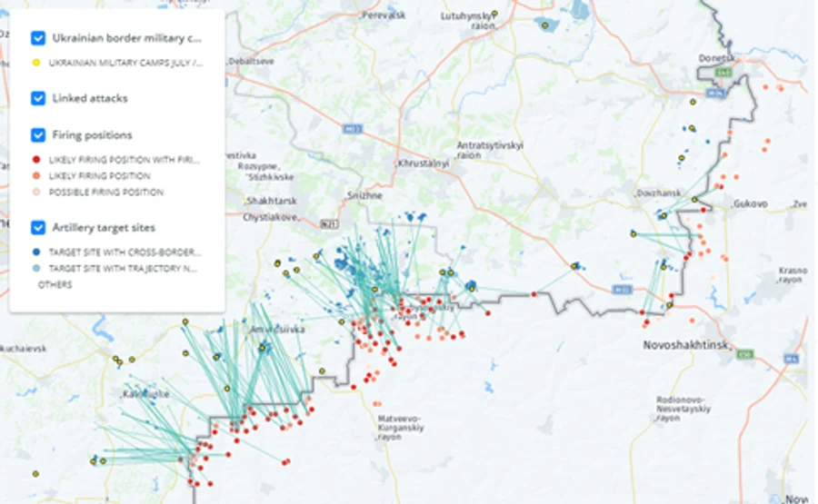
Task: Click the Khrustalnyi town label
Action: pos(423,163)
